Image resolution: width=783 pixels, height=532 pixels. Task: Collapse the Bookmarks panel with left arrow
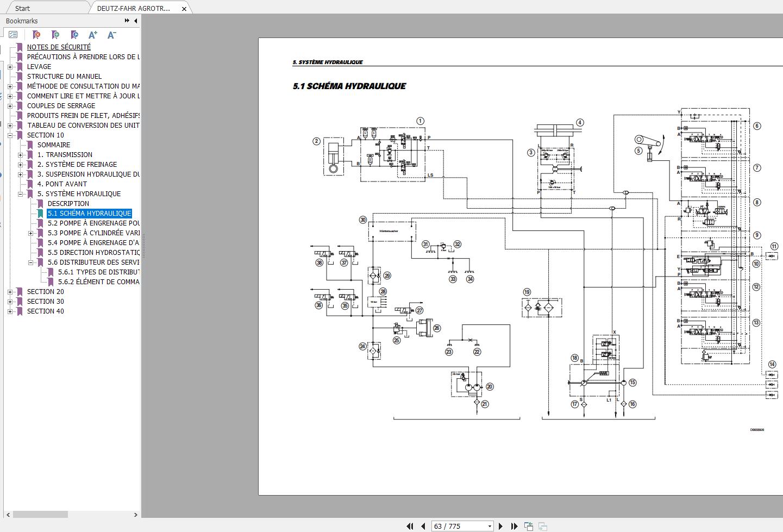136,21
